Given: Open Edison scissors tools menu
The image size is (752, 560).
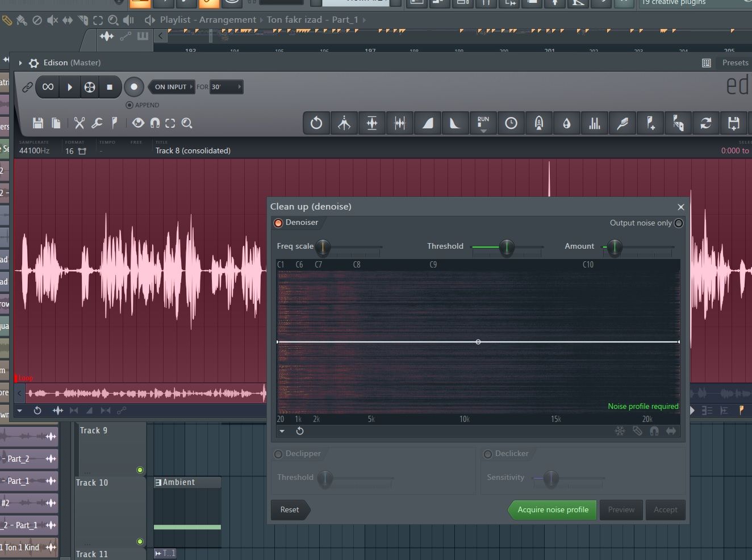Looking at the screenshot, I should tap(80, 123).
